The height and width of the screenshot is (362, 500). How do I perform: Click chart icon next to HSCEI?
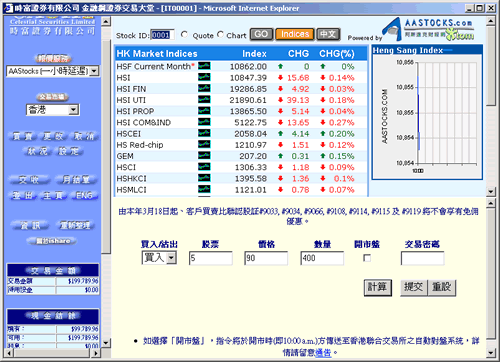click(x=204, y=133)
